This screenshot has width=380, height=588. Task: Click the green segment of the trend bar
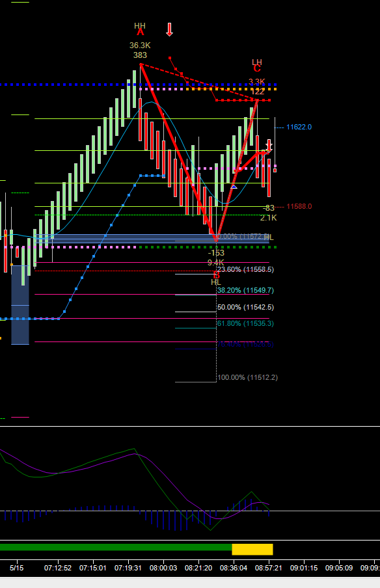point(116,547)
